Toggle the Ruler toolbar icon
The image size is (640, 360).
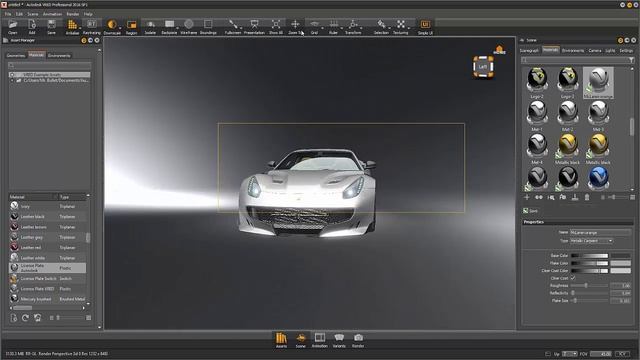click(333, 24)
